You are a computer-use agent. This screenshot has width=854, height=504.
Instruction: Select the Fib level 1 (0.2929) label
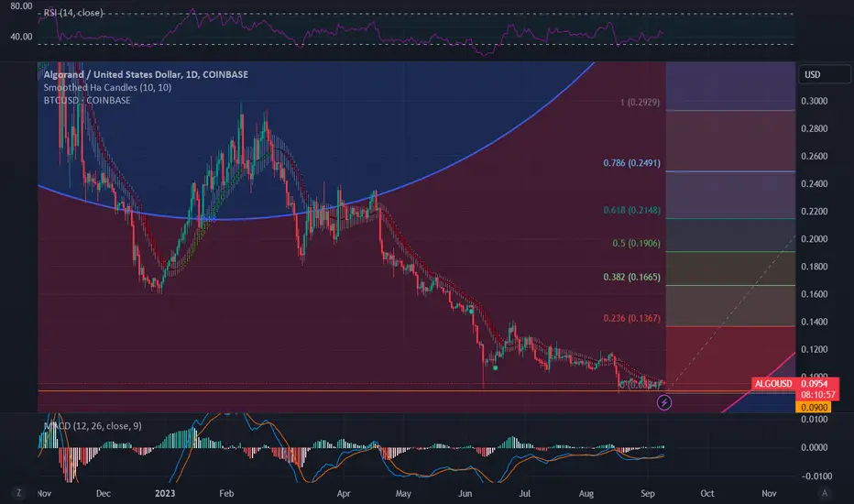(640, 102)
